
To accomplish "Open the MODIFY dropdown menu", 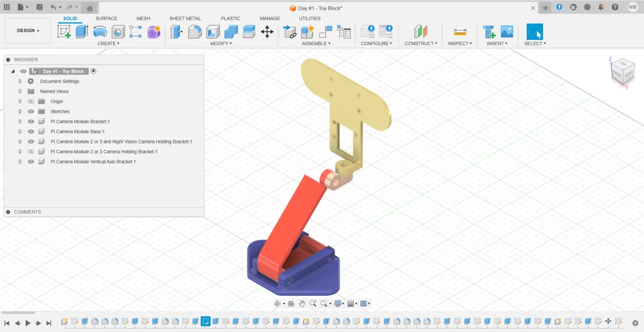I will [221, 44].
